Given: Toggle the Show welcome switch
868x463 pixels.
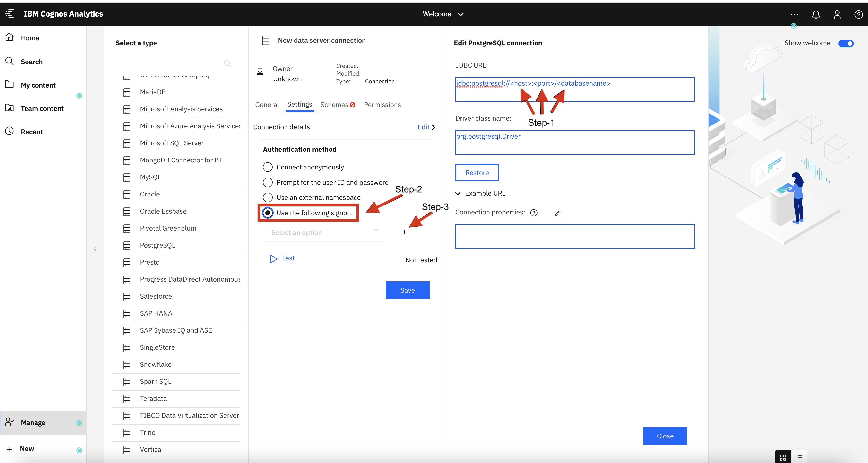Looking at the screenshot, I should coord(846,43).
